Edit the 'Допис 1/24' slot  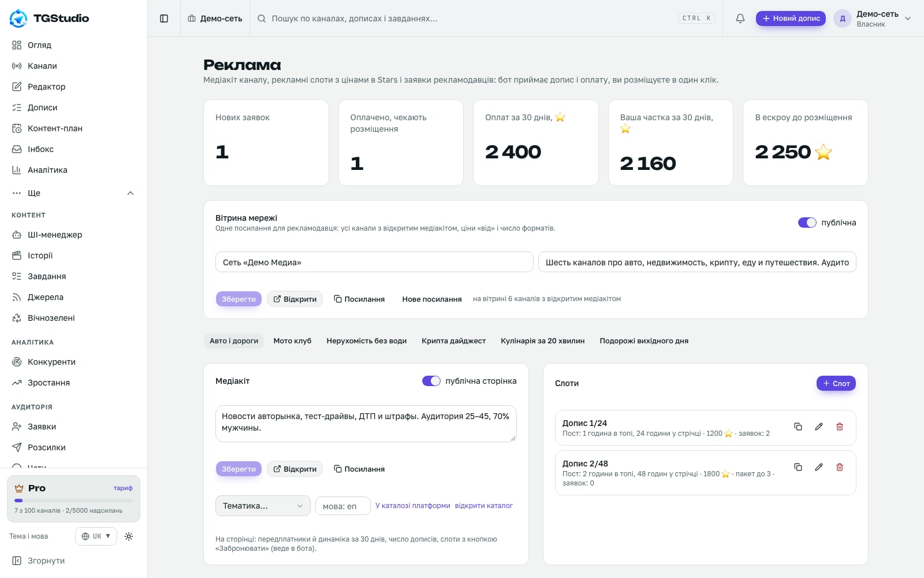(819, 427)
